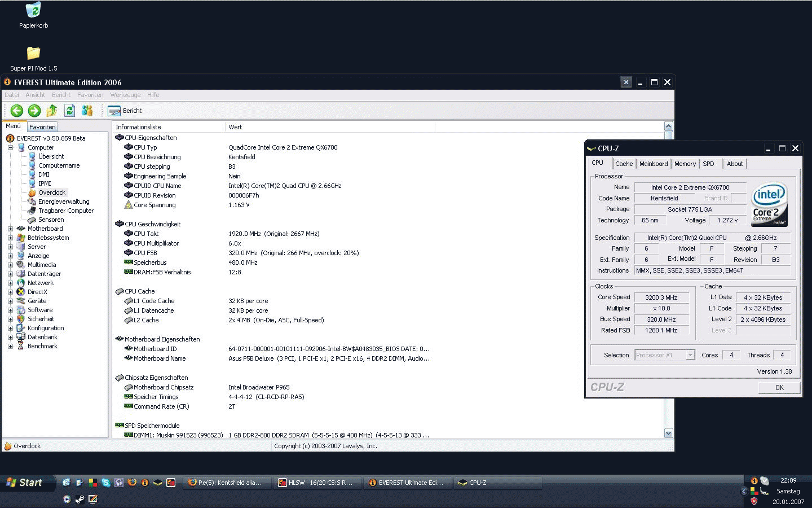Open the Datei menu
812x508 pixels.
point(12,95)
